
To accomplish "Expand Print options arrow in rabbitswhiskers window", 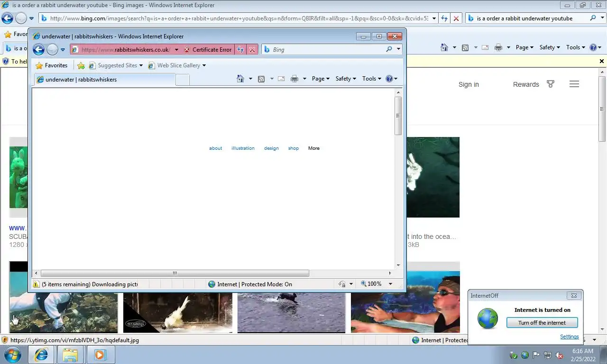I will point(304,79).
